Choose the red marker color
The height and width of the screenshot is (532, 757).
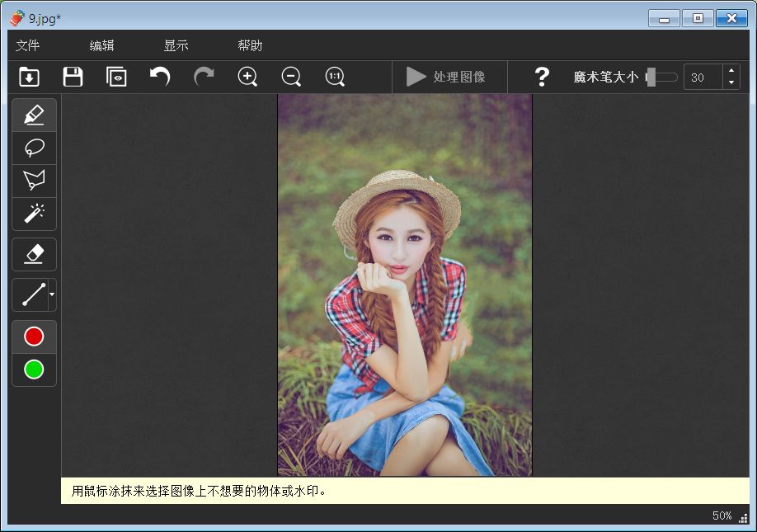(x=34, y=337)
